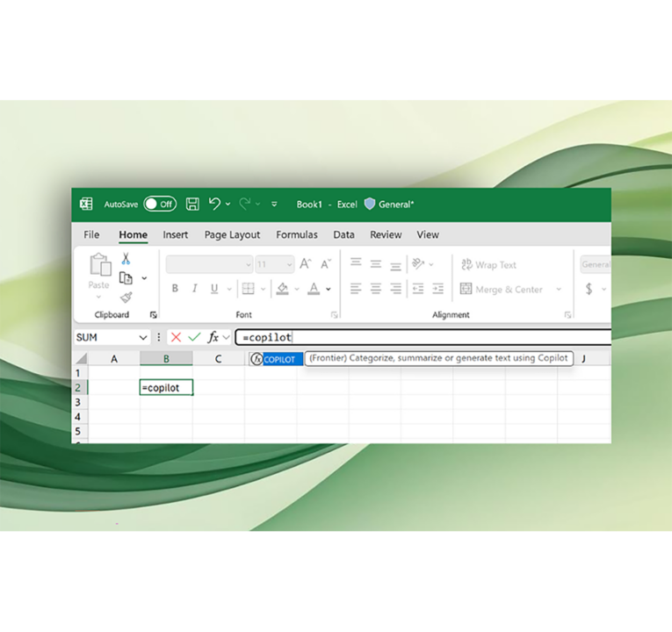Click the Excel logo icon

86,204
